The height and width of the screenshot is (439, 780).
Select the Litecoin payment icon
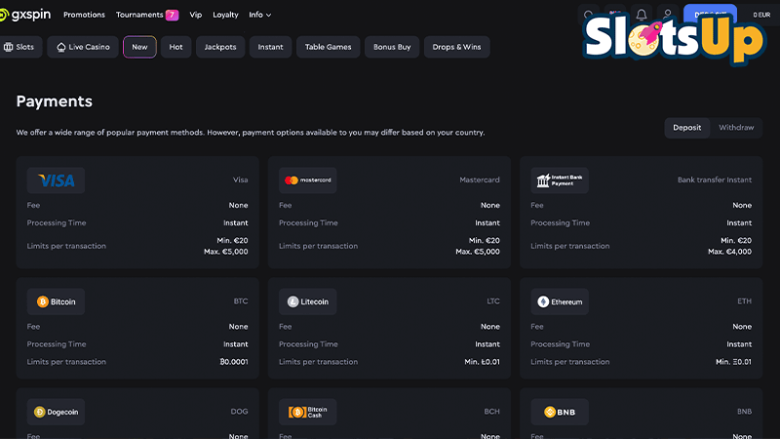point(308,302)
